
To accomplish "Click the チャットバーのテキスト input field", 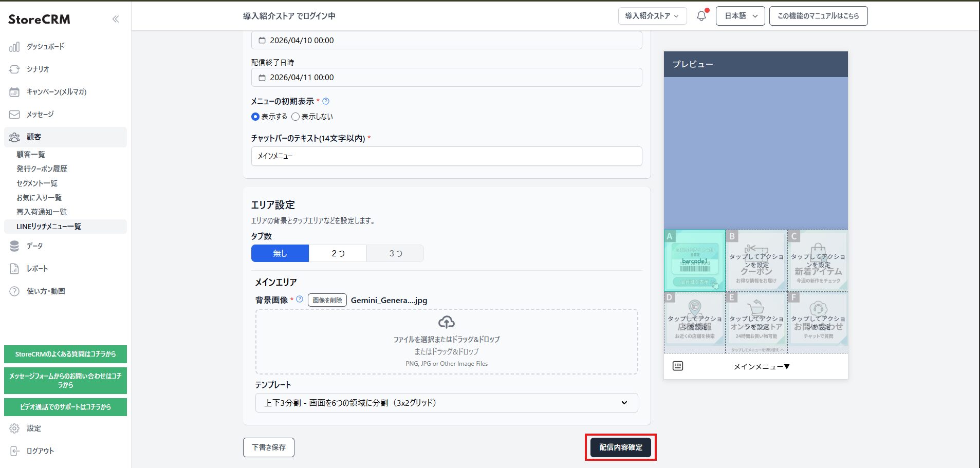I will tap(446, 156).
